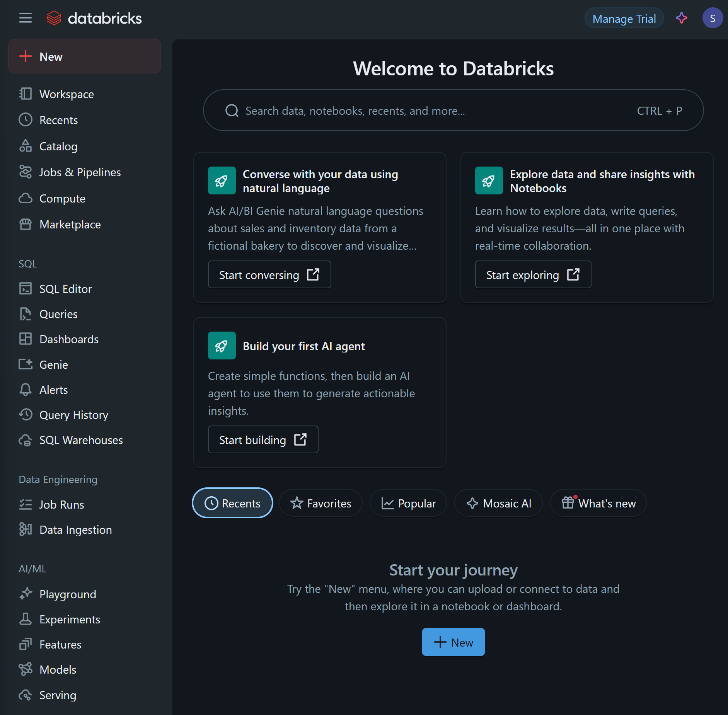
Task: Select the Popular tab
Action: point(408,503)
